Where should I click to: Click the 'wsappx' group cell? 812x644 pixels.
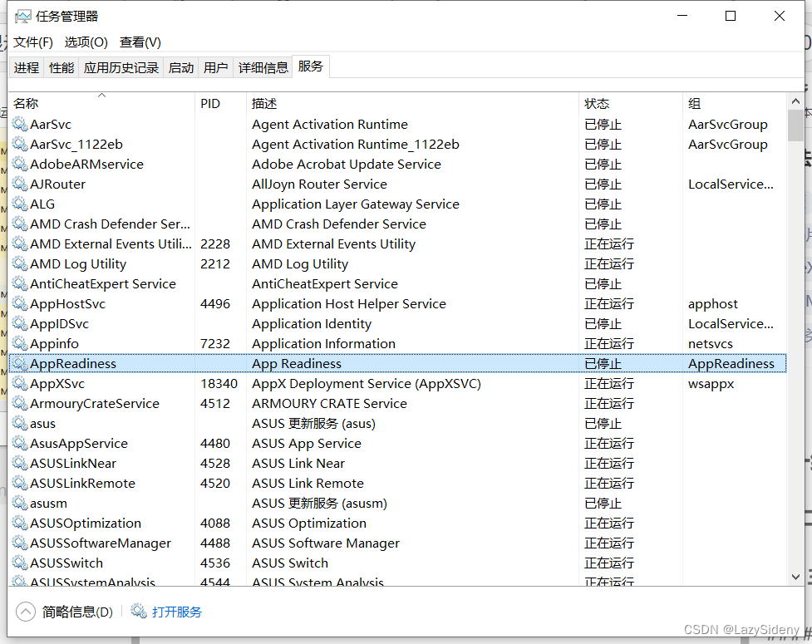click(x=711, y=384)
